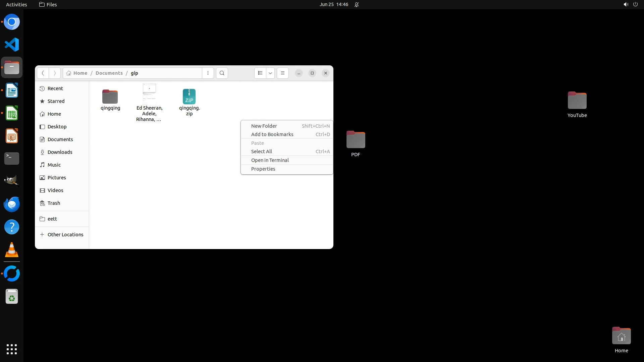Open the YouTube folder on the desktop
The width and height of the screenshot is (644, 362).
tap(577, 101)
